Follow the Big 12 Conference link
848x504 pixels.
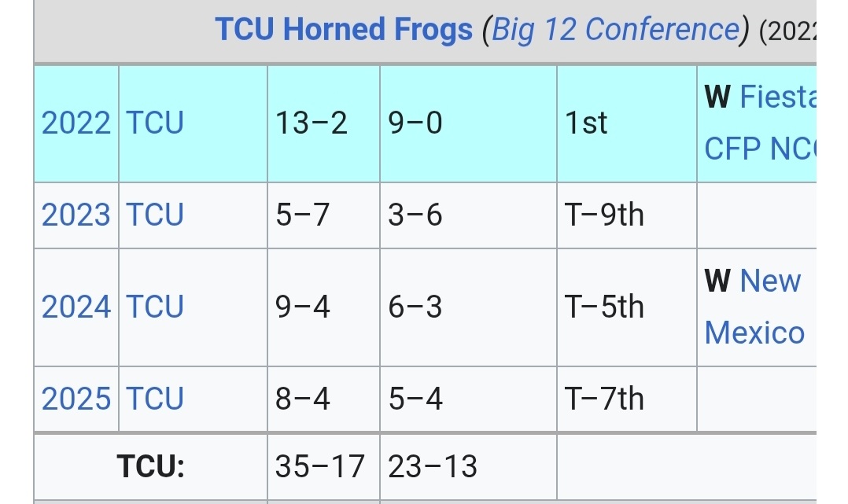coord(615,30)
